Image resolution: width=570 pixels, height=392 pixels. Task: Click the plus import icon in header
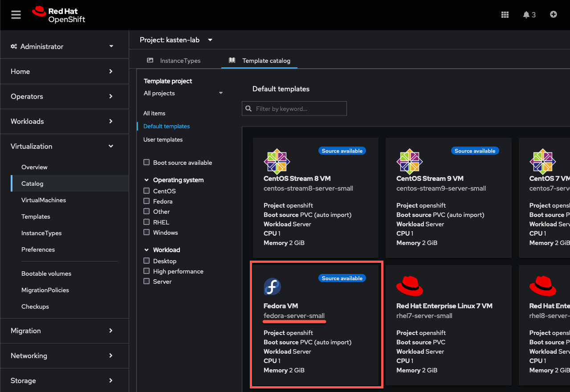click(554, 14)
